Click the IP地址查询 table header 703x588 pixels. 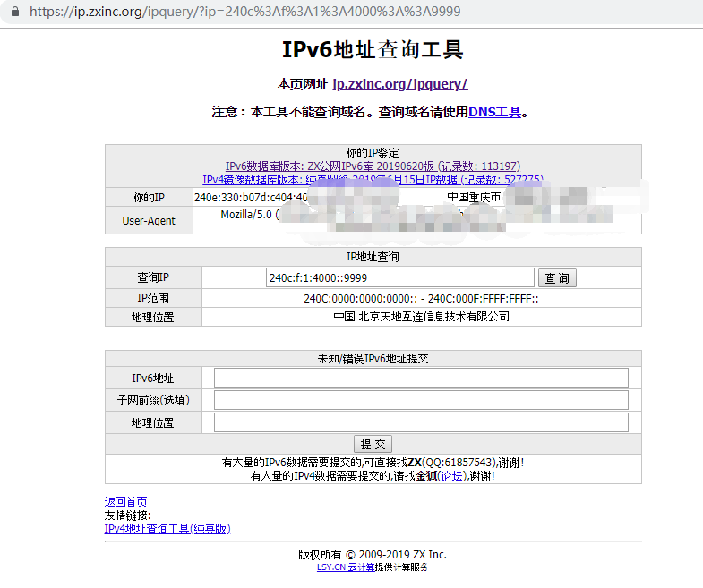click(x=373, y=257)
